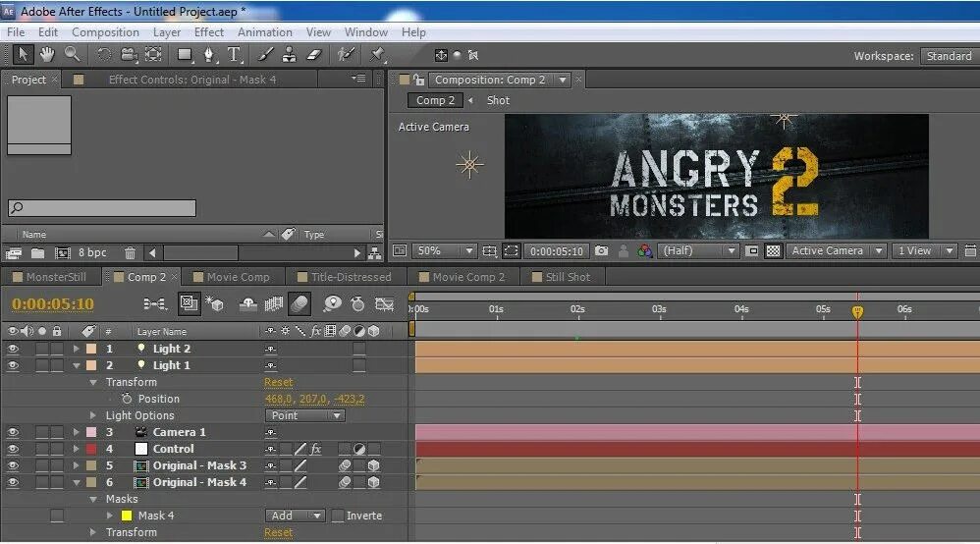The image size is (980, 544).
Task: Select the Rotation tool
Action: [x=104, y=55]
